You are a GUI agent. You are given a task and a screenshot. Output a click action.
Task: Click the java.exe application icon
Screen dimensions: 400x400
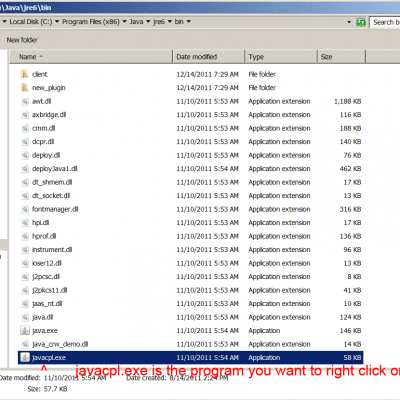click(25, 330)
